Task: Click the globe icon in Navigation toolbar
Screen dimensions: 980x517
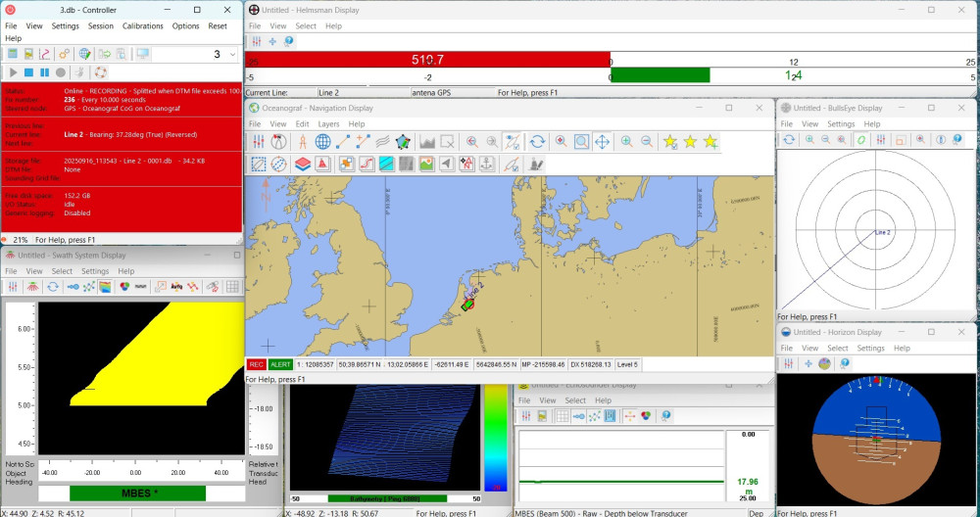Action: pos(322,142)
